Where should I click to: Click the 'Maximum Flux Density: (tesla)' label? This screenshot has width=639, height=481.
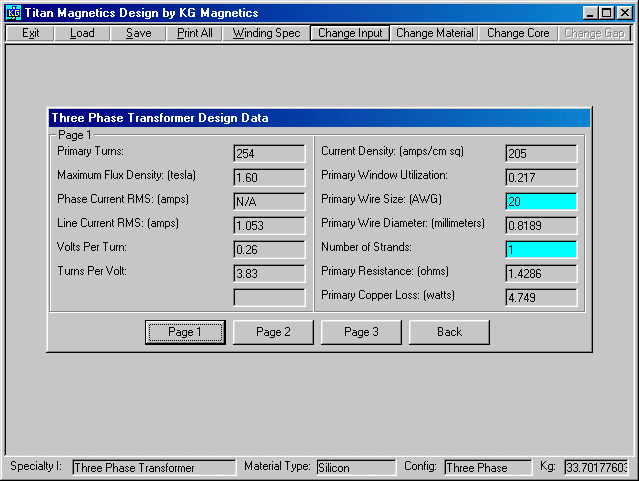[x=126, y=175]
